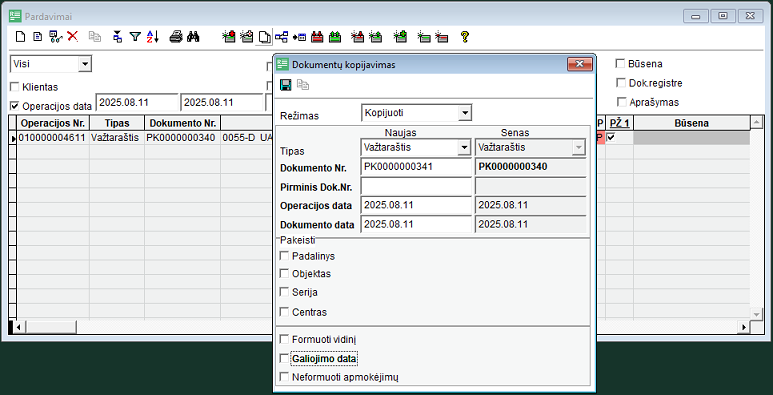
Task: Uncheck the PŽ 1 checkbox in the row
Action: pyautogui.click(x=611, y=138)
